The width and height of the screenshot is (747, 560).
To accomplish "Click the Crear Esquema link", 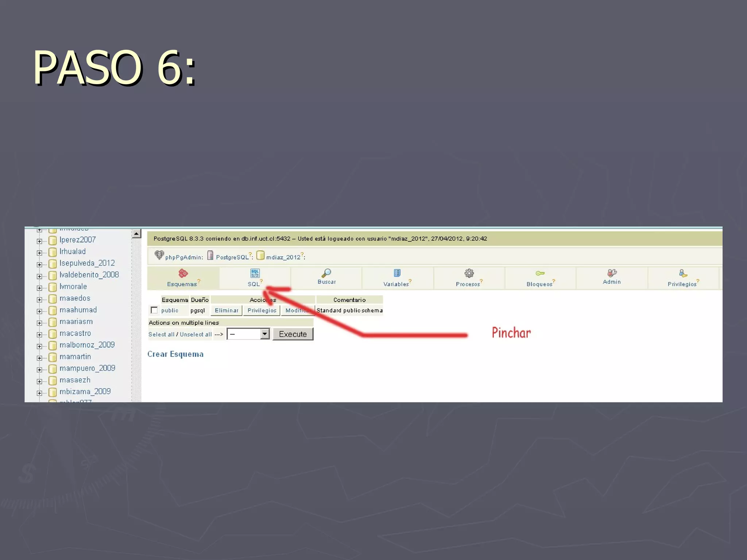I will pyautogui.click(x=175, y=354).
